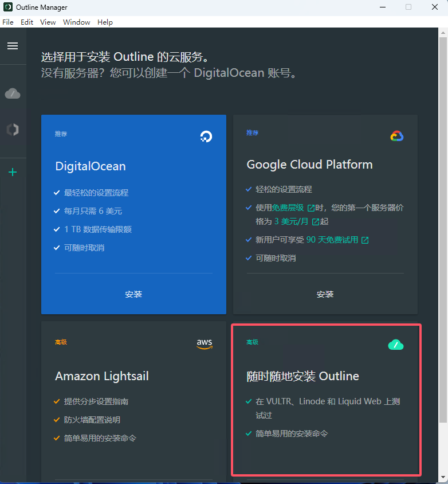This screenshot has height=484, width=448.
Task: Click the scrollbar down arrow
Action: pos(443,477)
